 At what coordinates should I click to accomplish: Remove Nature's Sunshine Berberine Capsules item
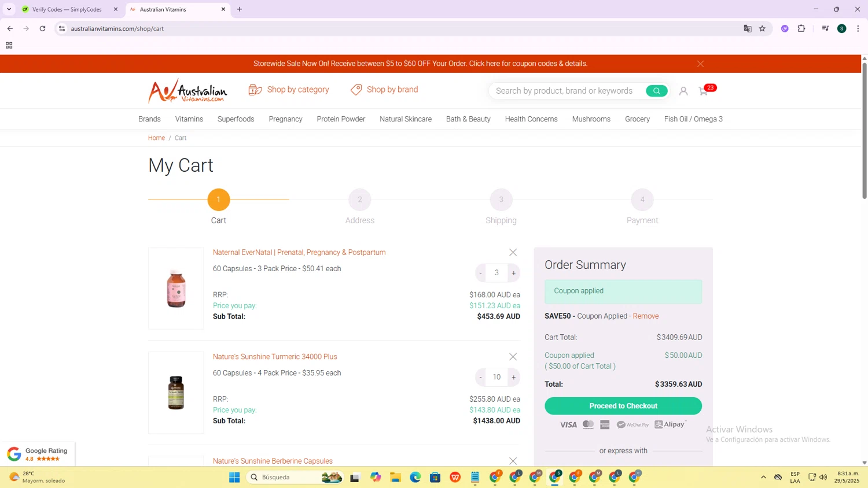[513, 461]
